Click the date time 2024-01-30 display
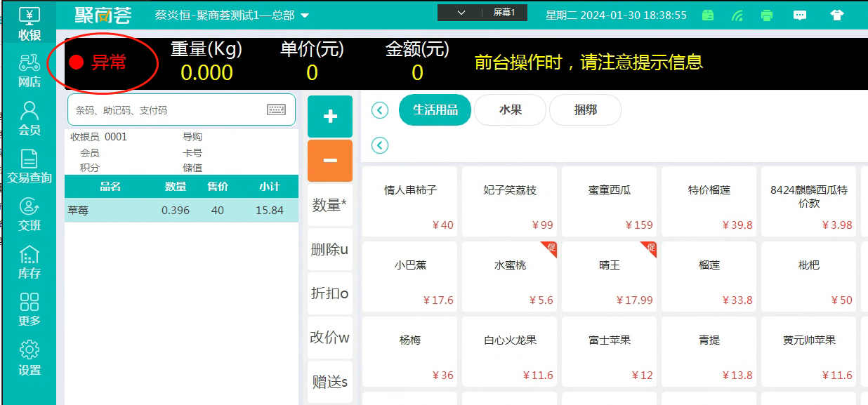The image size is (868, 405). (616, 15)
